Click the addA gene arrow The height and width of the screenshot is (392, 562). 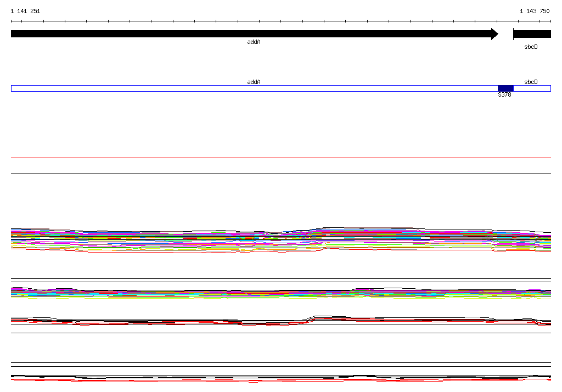coord(255,34)
